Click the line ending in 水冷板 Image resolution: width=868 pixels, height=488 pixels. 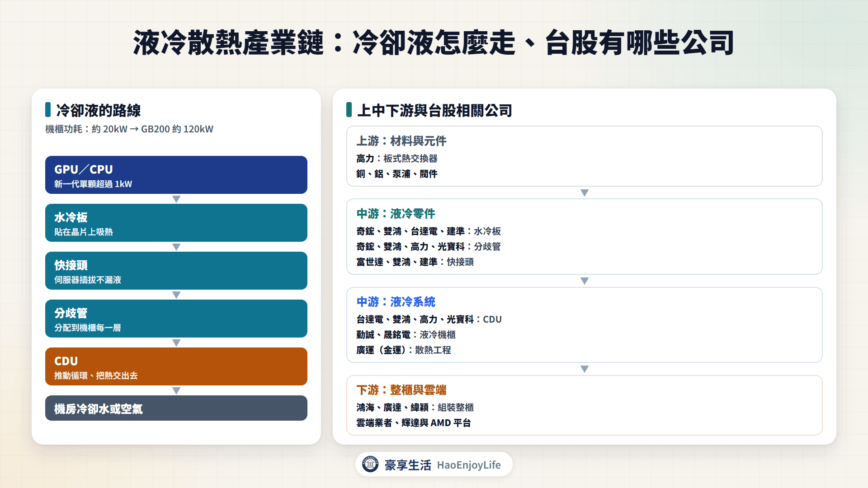click(x=429, y=231)
